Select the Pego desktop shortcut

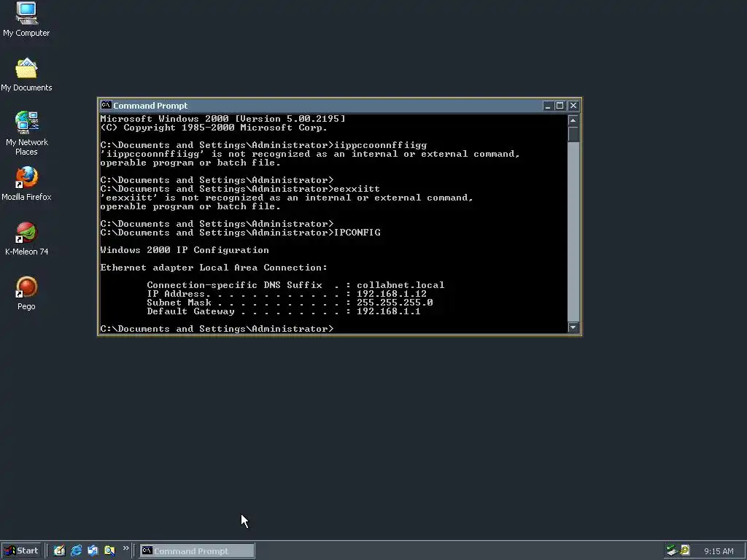26,293
